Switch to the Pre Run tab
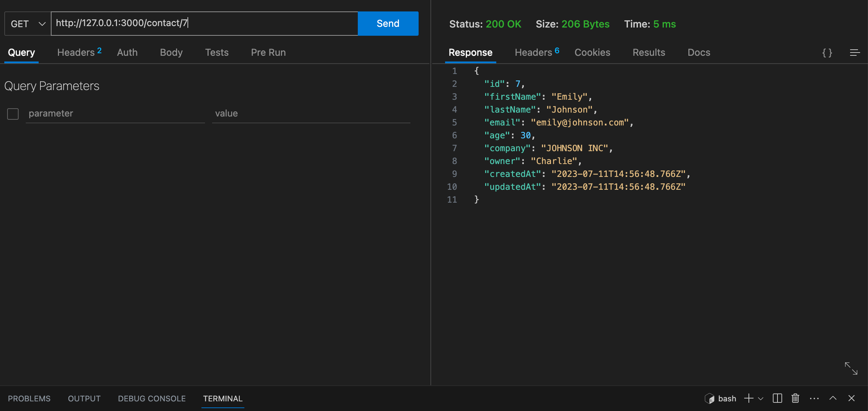Image resolution: width=868 pixels, height=411 pixels. (268, 53)
